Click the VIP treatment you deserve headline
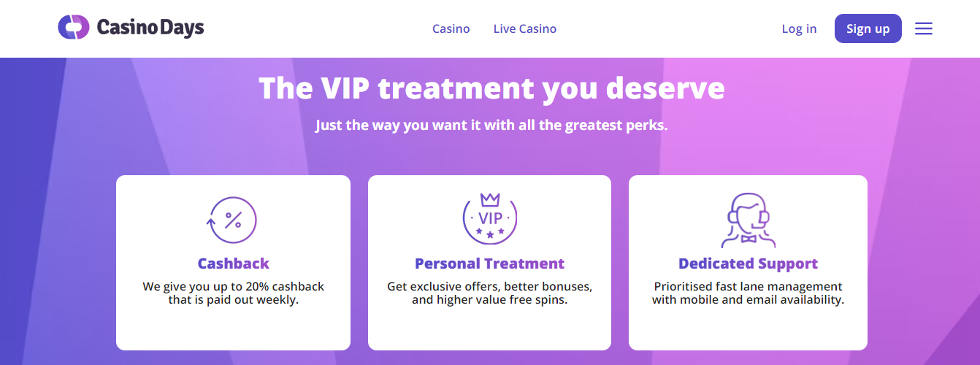 491,88
